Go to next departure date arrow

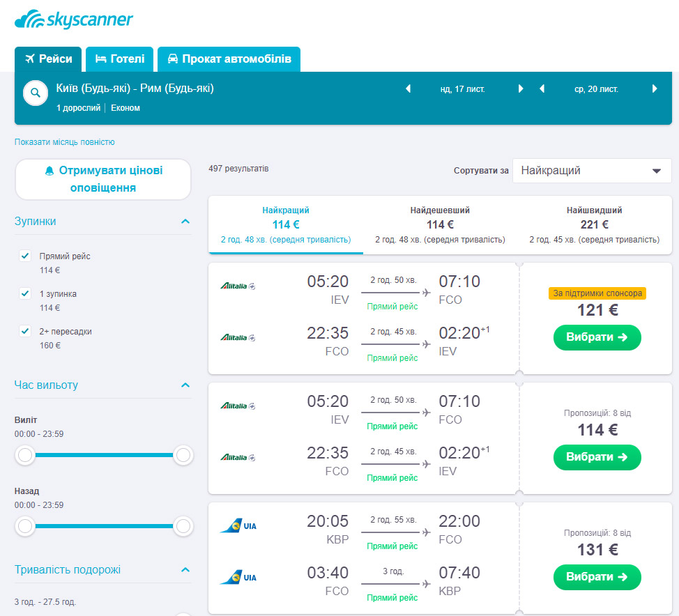pyautogui.click(x=521, y=88)
